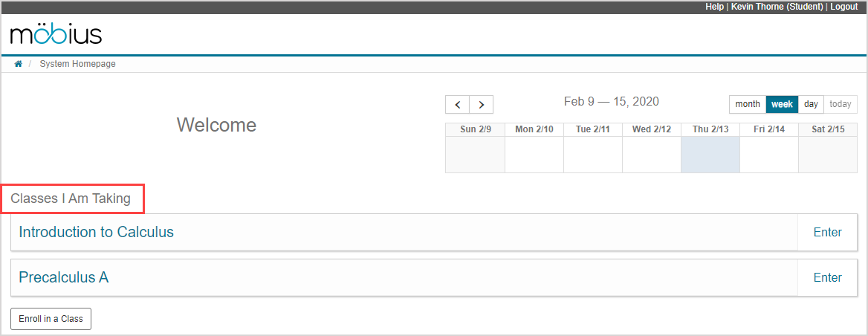Log out using the Logout link

click(x=843, y=7)
